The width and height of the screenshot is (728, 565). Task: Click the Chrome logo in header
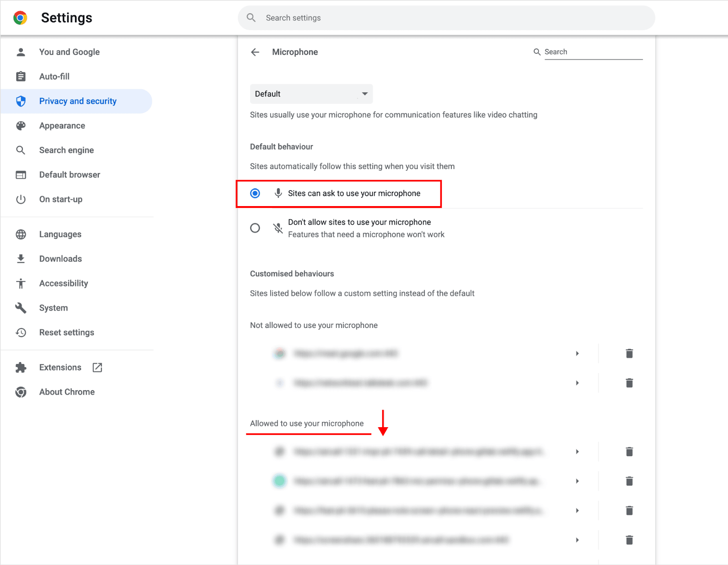(20, 18)
